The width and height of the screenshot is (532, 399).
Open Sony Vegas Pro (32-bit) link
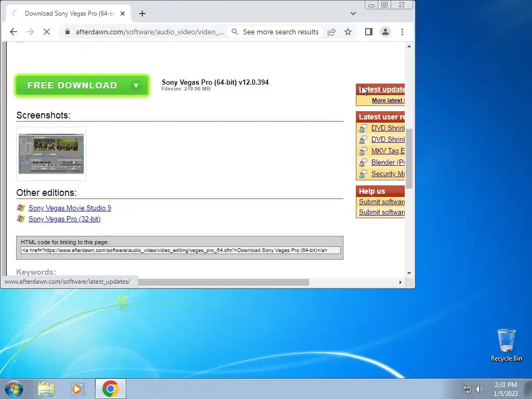[64, 219]
